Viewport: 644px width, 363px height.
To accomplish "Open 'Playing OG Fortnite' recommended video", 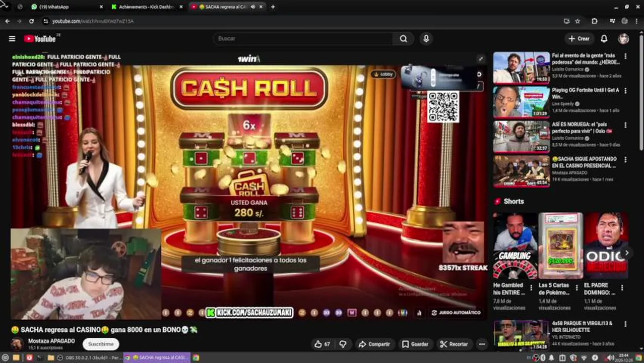I will (x=521, y=101).
